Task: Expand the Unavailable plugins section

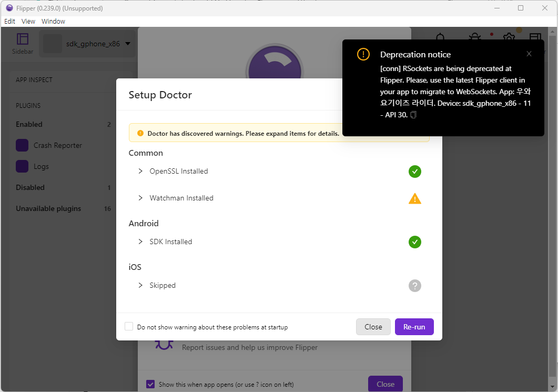Action: coord(63,209)
